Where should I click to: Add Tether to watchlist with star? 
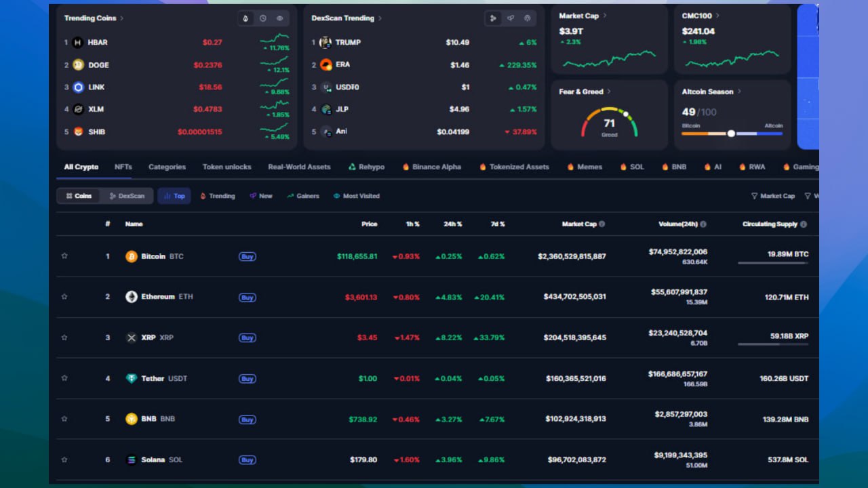click(x=64, y=378)
